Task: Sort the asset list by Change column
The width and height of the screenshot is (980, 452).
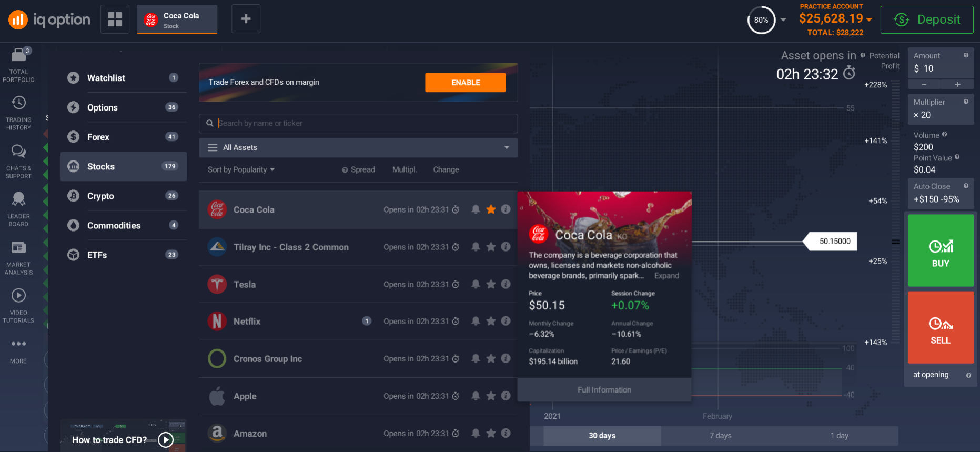Action: pos(446,169)
